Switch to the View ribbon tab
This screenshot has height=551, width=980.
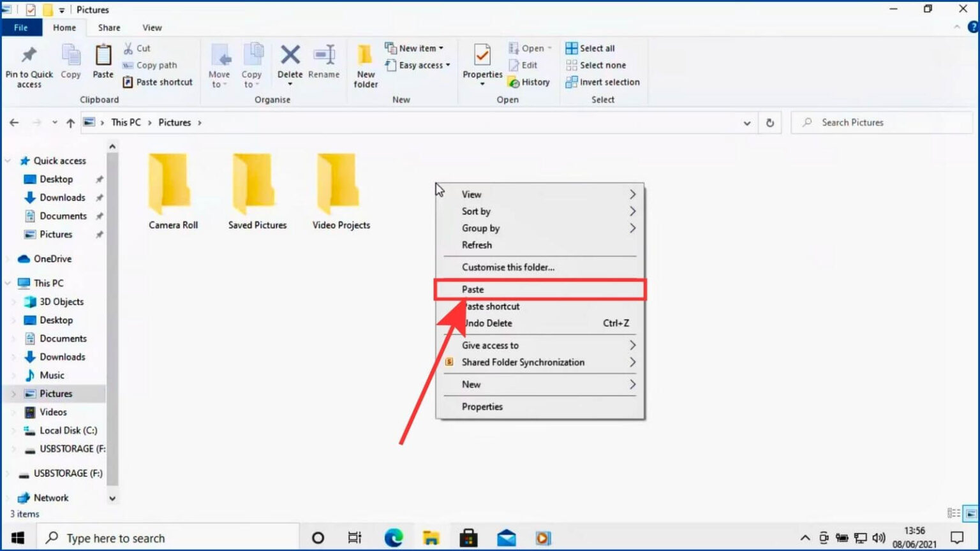point(152,27)
